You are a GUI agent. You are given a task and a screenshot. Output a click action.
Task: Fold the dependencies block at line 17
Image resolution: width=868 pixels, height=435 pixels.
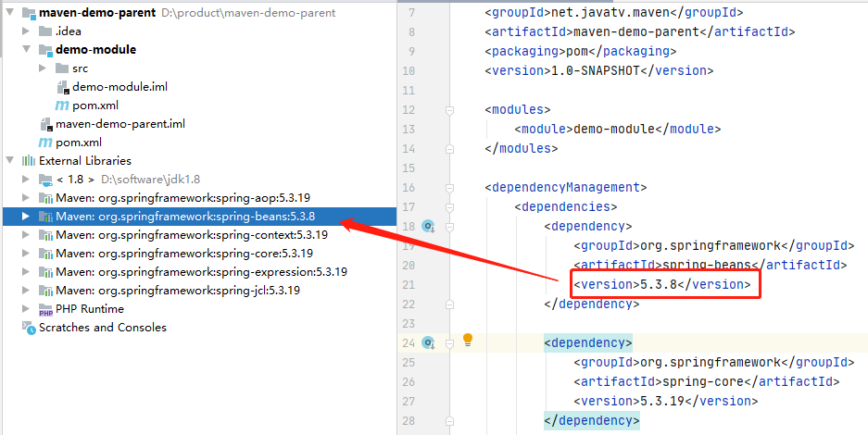pos(450,207)
